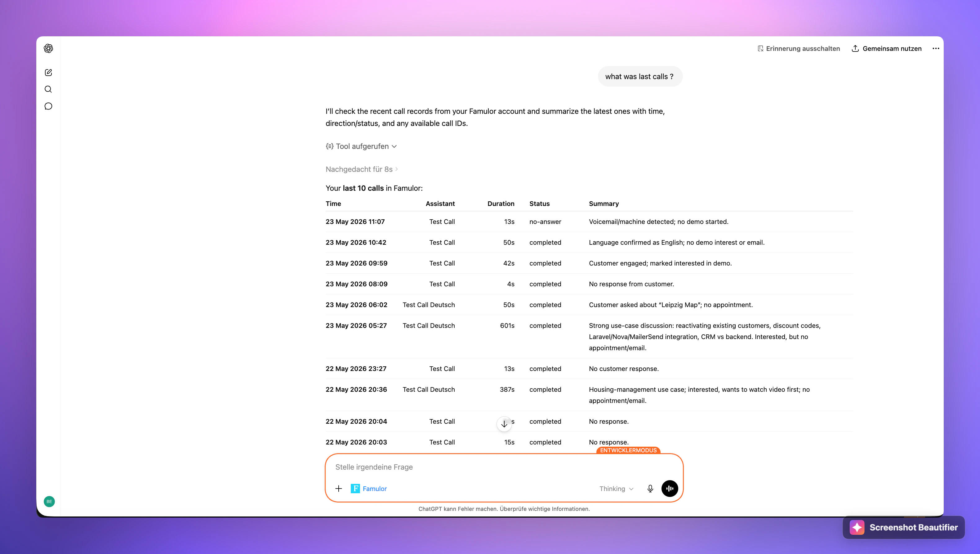Screen dimensions: 980x554
Task: Select the 22 May 2026 20:03 time cell
Action: pyautogui.click(x=356, y=442)
